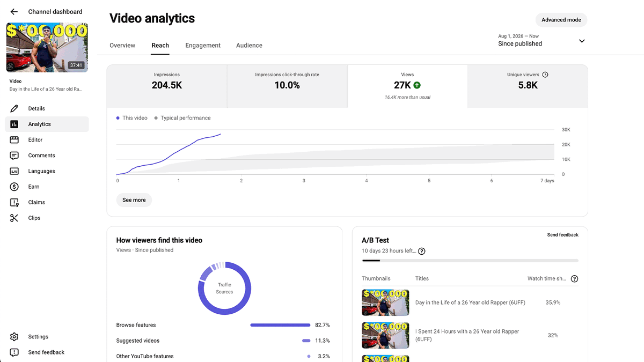Open the Languages sidebar label
644x362 pixels.
point(42,171)
